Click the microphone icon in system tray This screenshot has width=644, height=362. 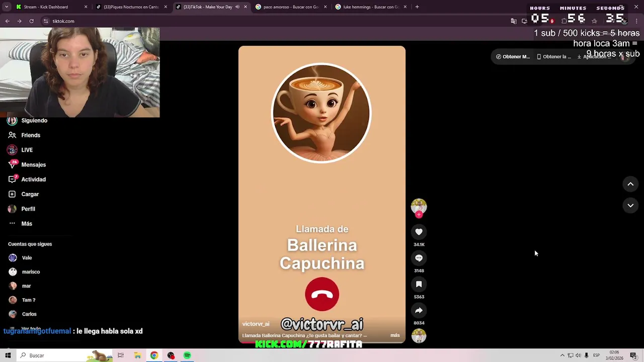[x=586, y=355]
